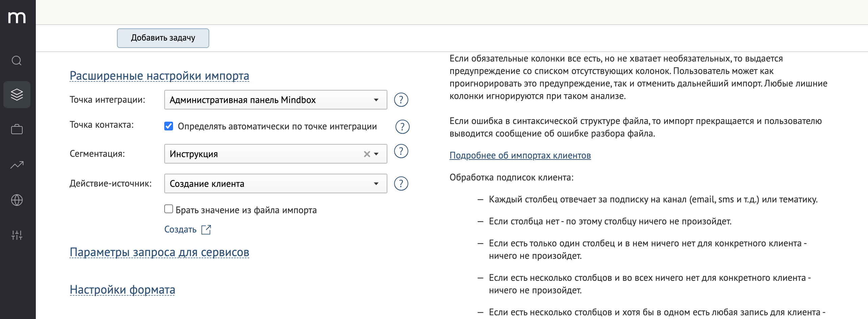The width and height of the screenshot is (868, 319).
Task: Click the Каждый столбец отвечает bullet text
Action: pos(653,199)
